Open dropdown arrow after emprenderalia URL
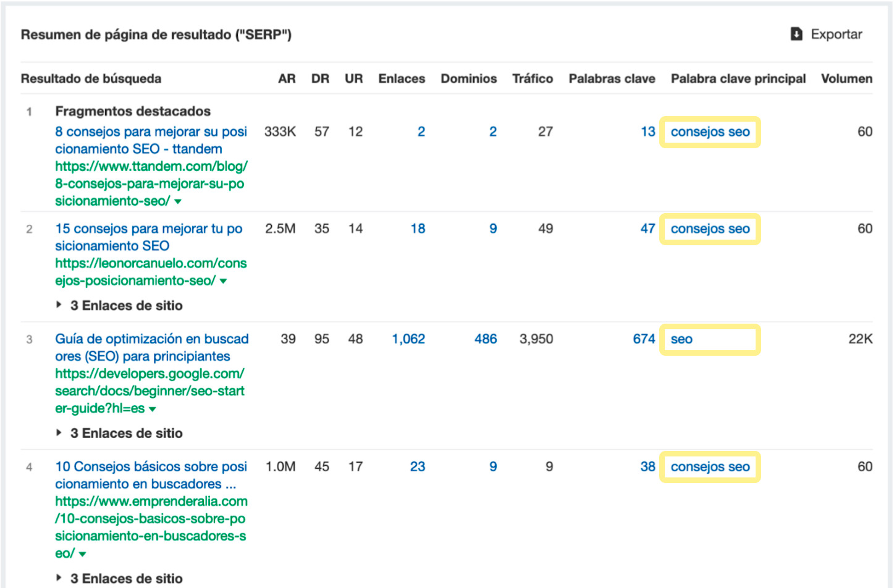This screenshot has height=588, width=894. pos(82,554)
